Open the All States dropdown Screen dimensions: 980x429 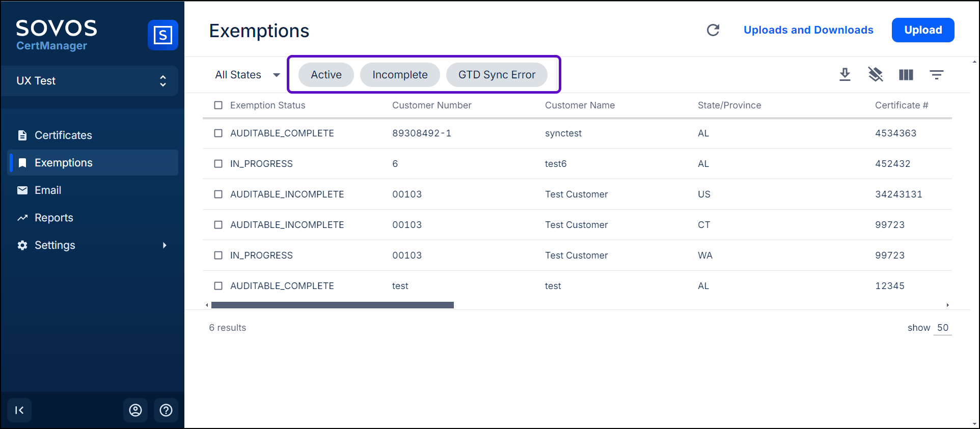tap(248, 75)
